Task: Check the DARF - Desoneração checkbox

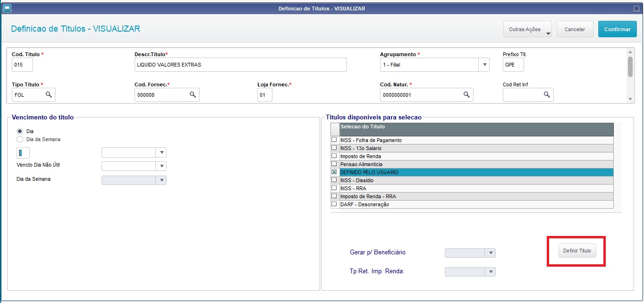Action: click(334, 204)
